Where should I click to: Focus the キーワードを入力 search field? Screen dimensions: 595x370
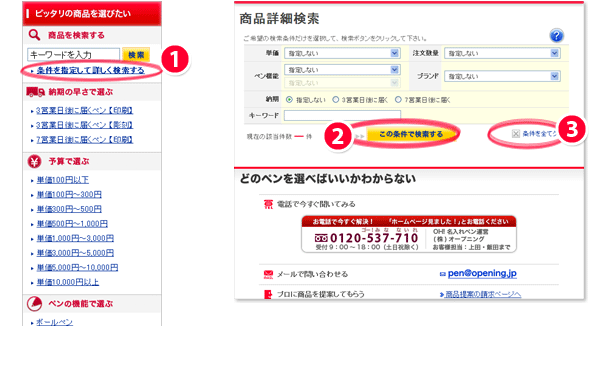74,55
